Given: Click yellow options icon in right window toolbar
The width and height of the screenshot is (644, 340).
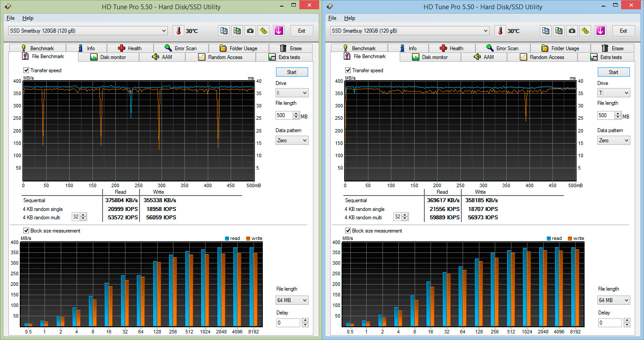Looking at the screenshot, I should click(x=585, y=31).
